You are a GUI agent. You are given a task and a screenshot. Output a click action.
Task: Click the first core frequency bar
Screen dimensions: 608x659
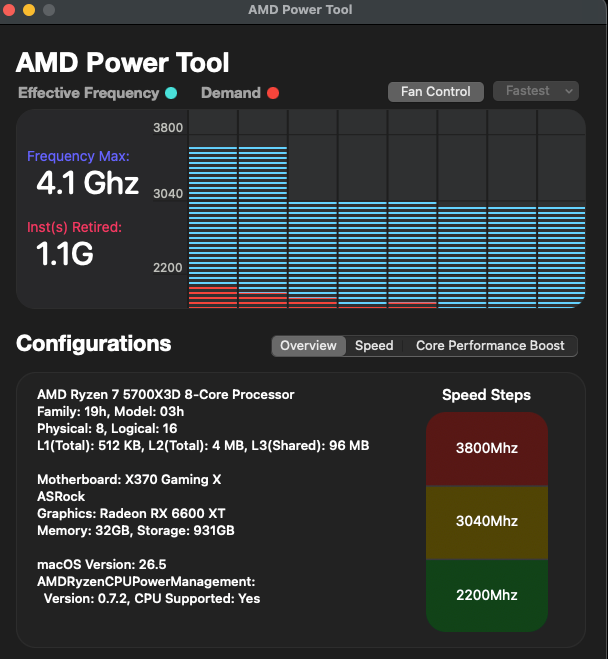click(x=213, y=227)
